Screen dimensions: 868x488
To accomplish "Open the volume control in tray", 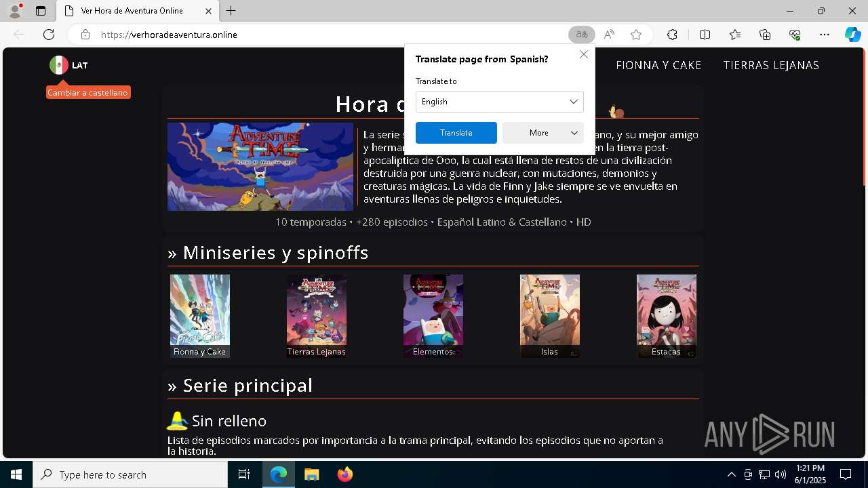I will coord(781,474).
